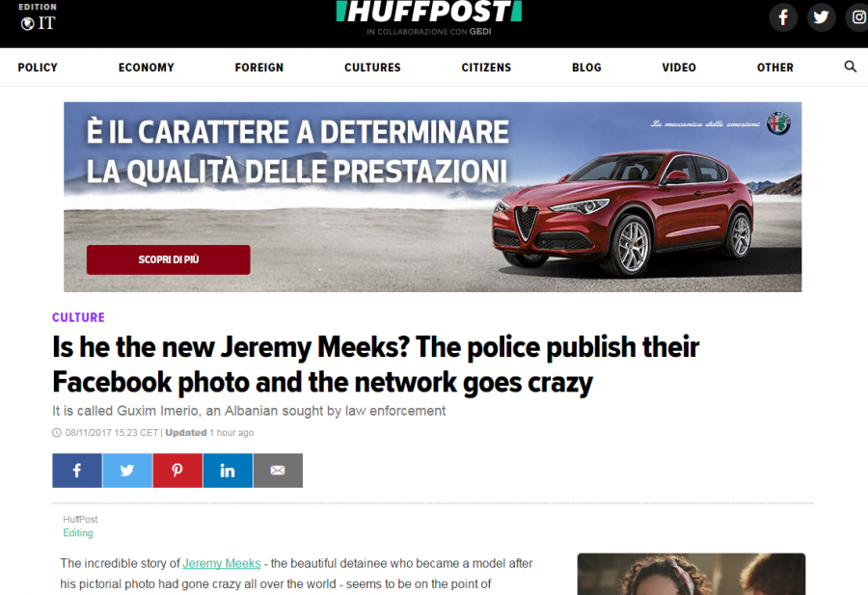
Task: Open the search magnifier icon
Action: tap(851, 67)
